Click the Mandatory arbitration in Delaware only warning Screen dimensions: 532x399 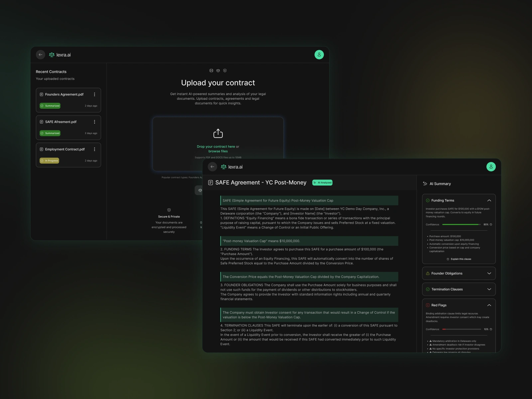point(453,341)
